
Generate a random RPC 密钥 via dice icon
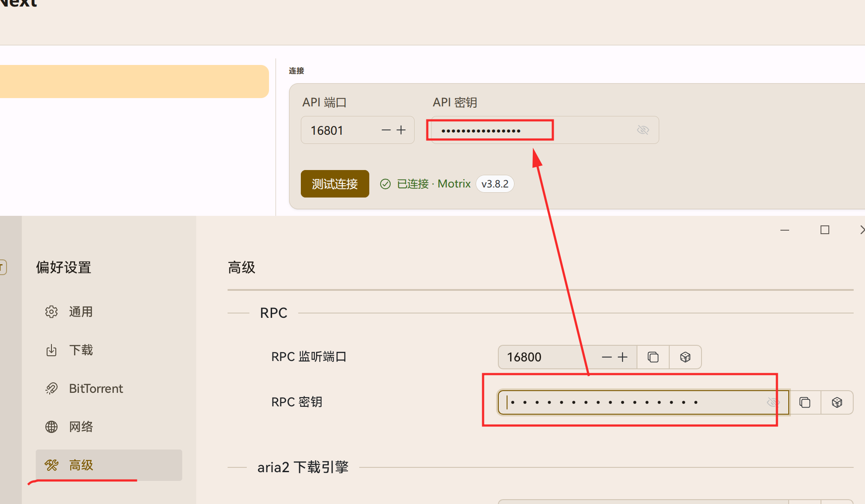[837, 402]
